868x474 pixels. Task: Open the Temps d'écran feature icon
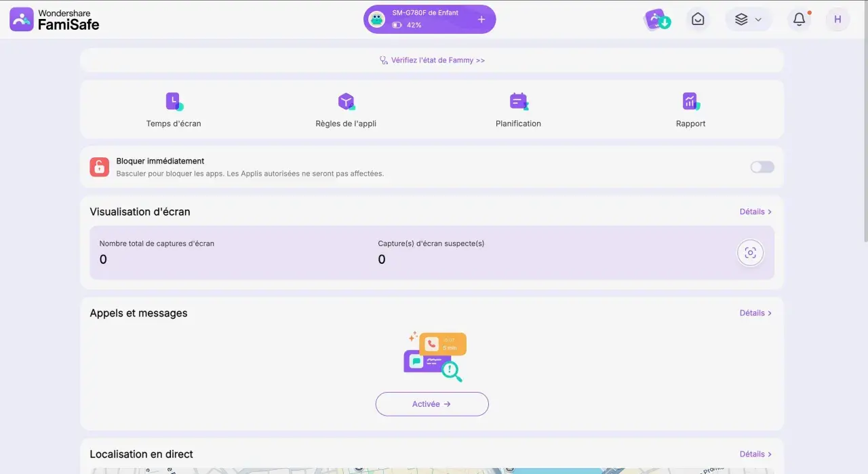pos(174,102)
